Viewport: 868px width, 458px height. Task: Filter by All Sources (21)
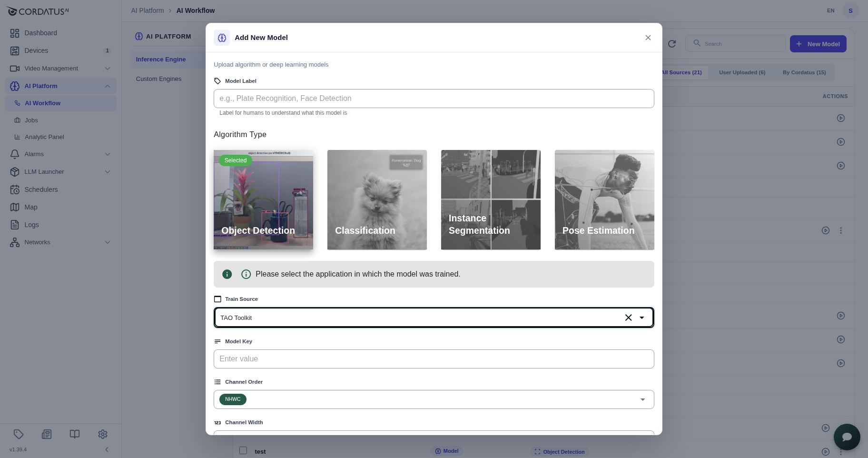tap(681, 72)
